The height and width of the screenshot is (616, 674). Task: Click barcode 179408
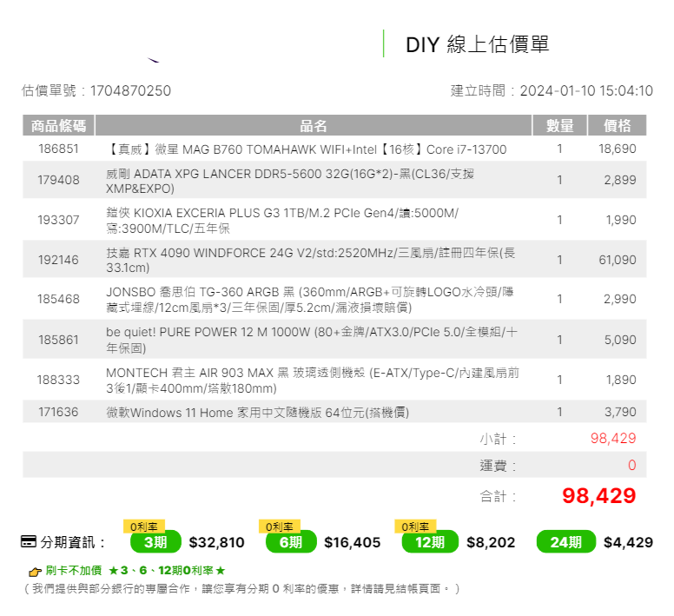pyautogui.click(x=58, y=180)
